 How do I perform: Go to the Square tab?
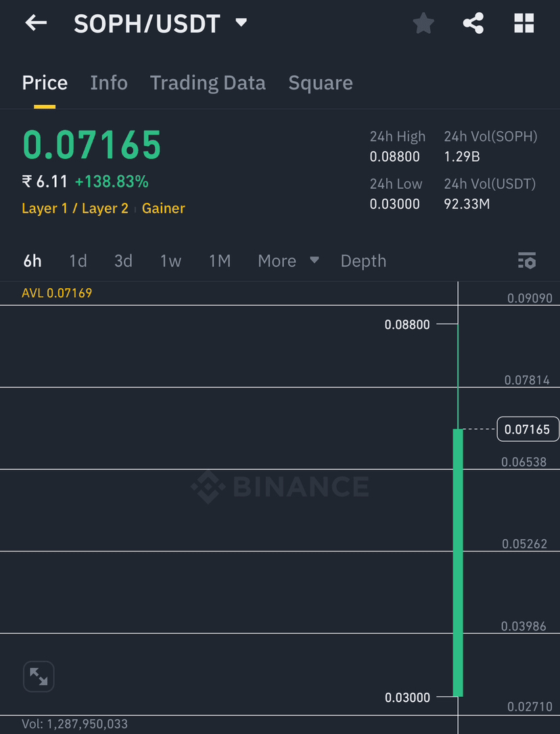(x=321, y=83)
